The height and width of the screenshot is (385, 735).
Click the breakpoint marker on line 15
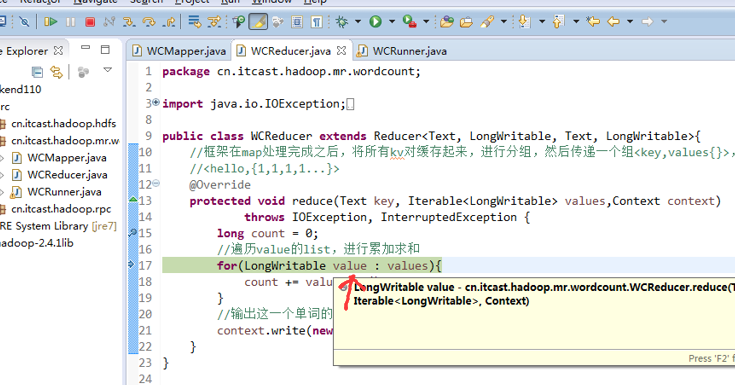point(133,232)
